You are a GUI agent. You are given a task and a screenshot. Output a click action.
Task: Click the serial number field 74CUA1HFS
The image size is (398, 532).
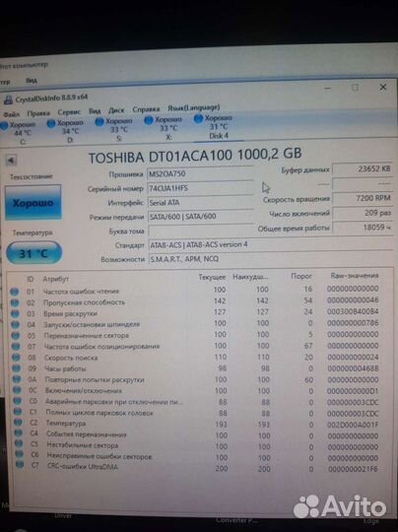201,188
